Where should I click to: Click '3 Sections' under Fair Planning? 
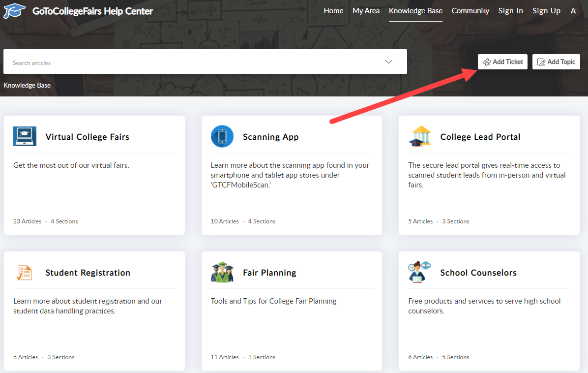[262, 357]
